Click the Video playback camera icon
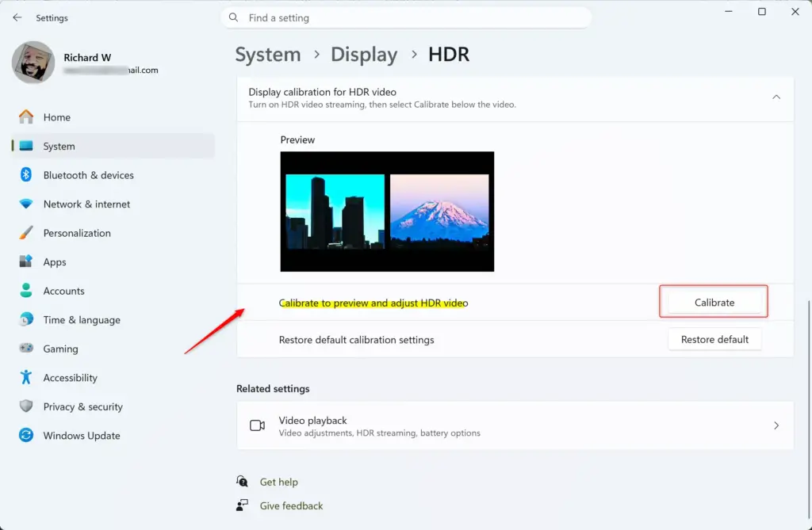812x530 pixels. pos(258,425)
